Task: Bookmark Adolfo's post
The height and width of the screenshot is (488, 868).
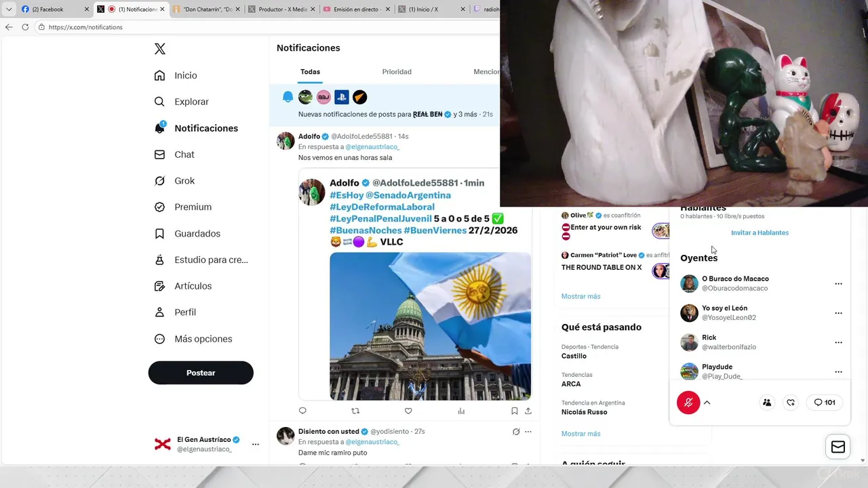Action: pos(515,411)
